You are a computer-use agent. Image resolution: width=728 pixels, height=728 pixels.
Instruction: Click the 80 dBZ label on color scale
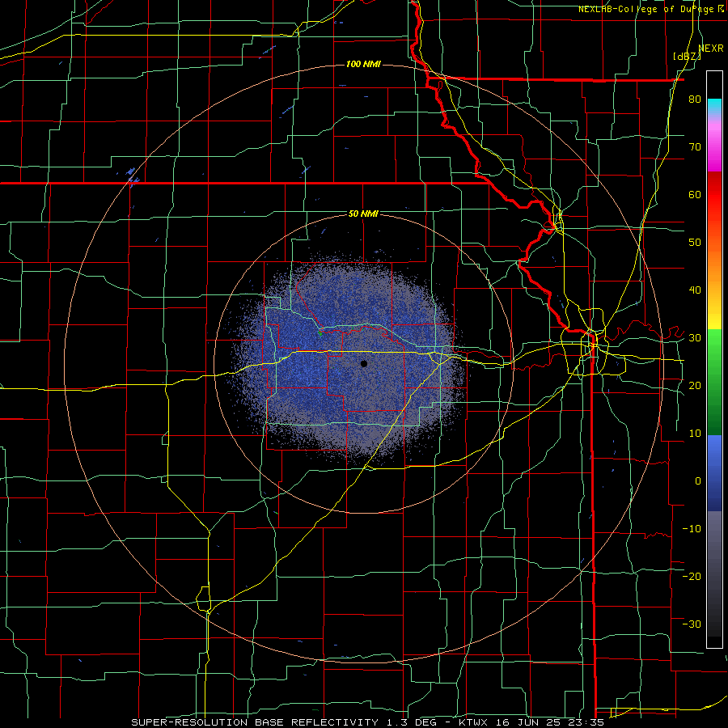coord(695,99)
